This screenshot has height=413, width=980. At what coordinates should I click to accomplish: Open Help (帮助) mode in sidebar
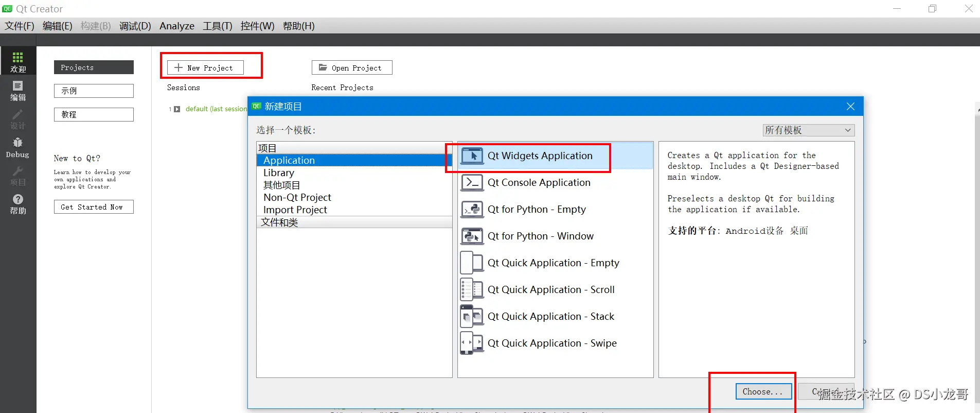(x=18, y=204)
